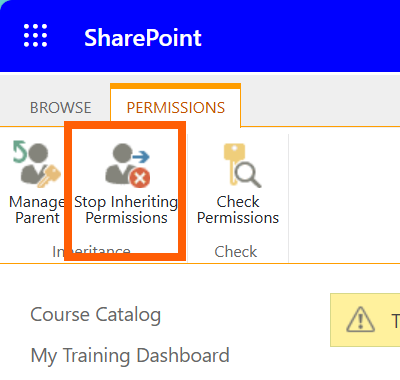Click the Check Permissions key icon
Screen dimensions: 400x380
click(x=242, y=165)
